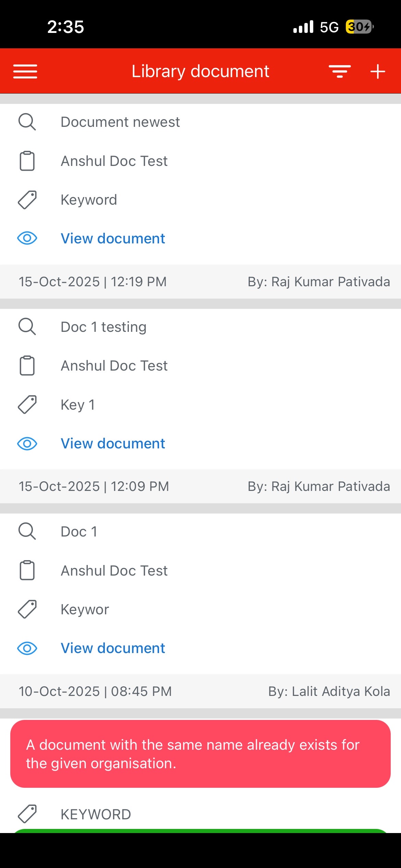The image size is (401, 868).
Task: Tap the tag icon next to Key 1
Action: 27,405
